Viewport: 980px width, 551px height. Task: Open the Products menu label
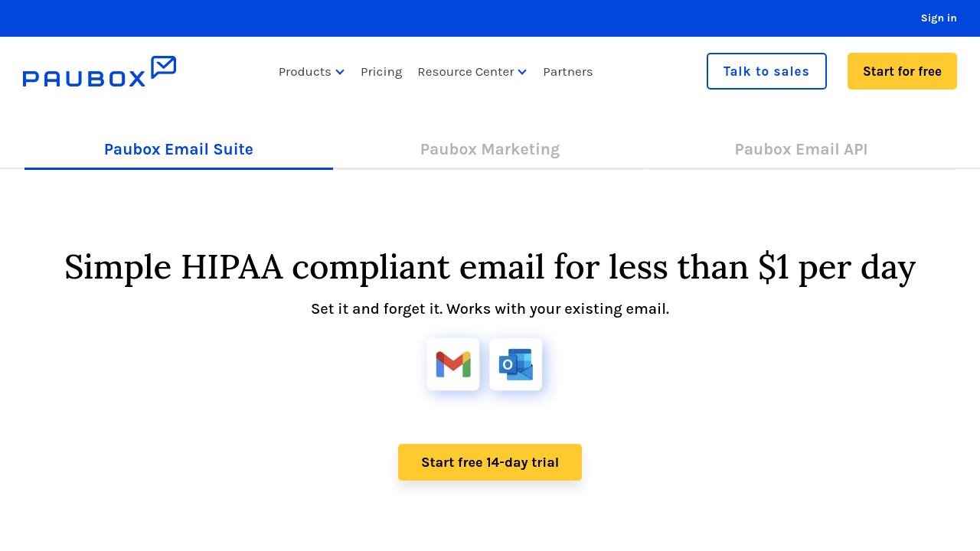pos(305,72)
